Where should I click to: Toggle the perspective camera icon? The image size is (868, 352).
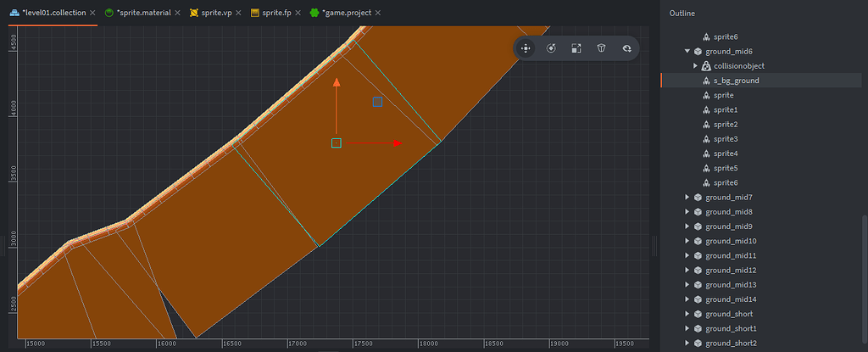click(x=601, y=48)
